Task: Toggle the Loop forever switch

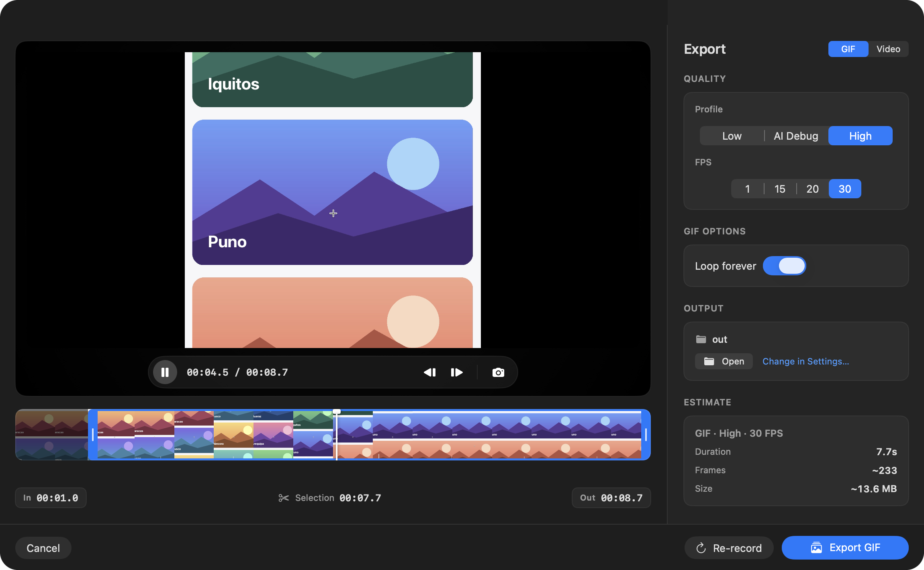Action: pyautogui.click(x=784, y=266)
